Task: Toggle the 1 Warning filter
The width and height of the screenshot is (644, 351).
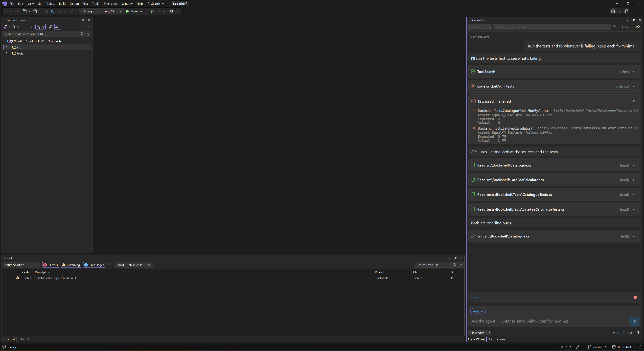Action: (71, 265)
